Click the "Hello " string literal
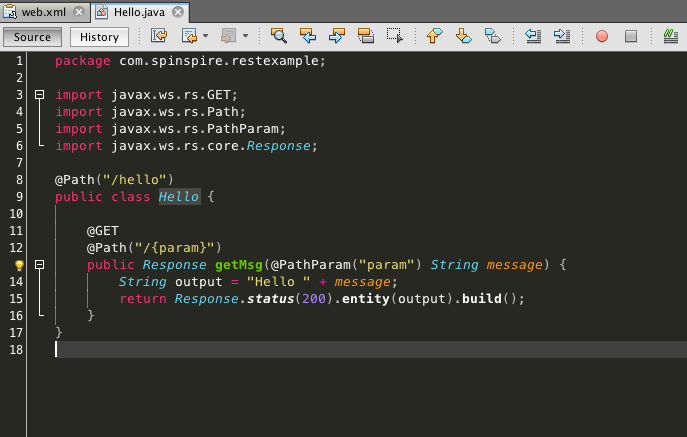 pos(279,282)
